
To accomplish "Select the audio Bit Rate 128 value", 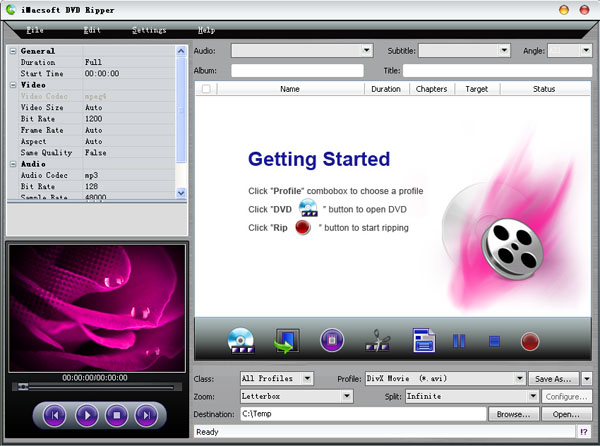I will click(x=129, y=186).
